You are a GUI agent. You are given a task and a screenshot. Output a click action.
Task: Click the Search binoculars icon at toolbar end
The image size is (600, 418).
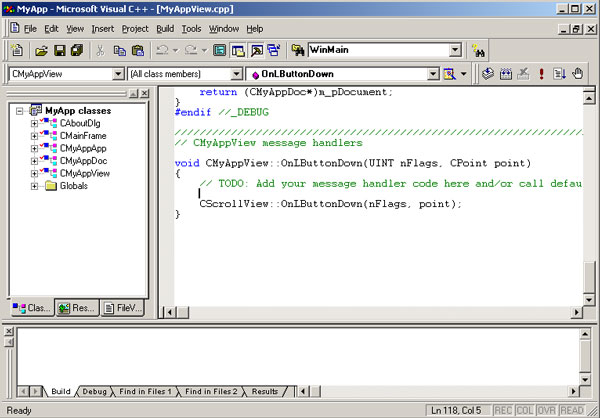(478, 50)
